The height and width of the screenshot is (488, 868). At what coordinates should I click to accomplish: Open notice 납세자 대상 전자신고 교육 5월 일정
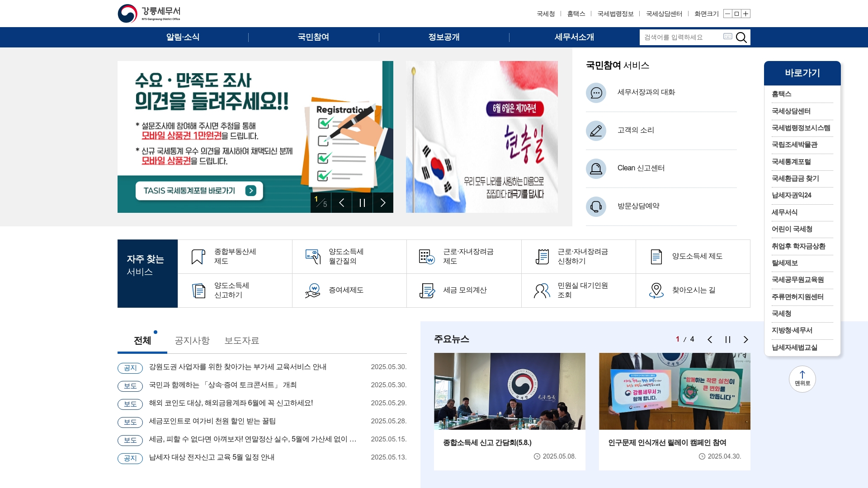pyautogui.click(x=212, y=457)
